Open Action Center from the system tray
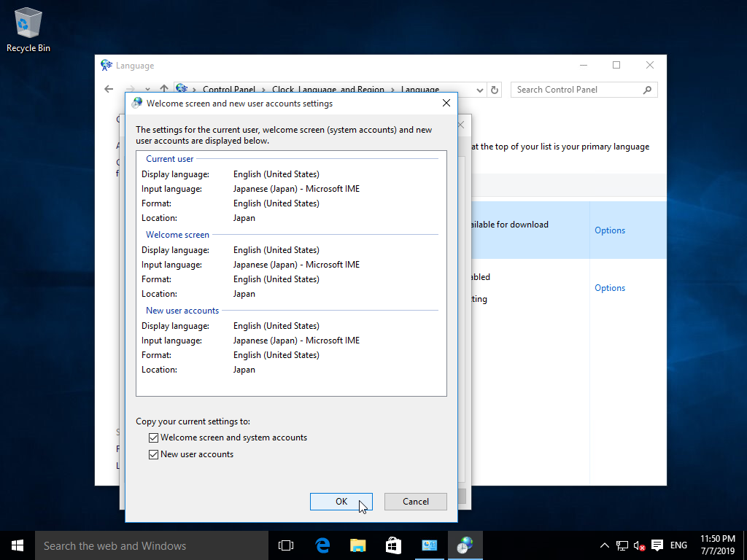Viewport: 747px width, 560px height. 657,545
